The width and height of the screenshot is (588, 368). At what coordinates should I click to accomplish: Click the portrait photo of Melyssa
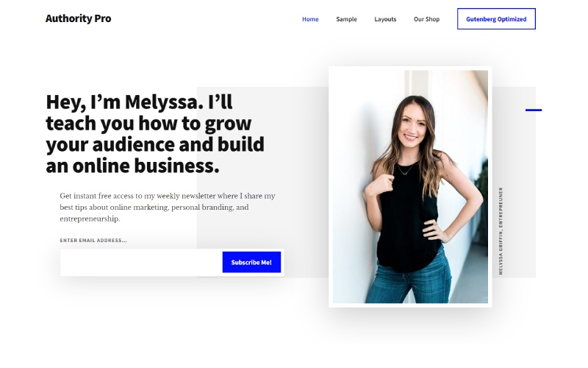[x=410, y=187]
